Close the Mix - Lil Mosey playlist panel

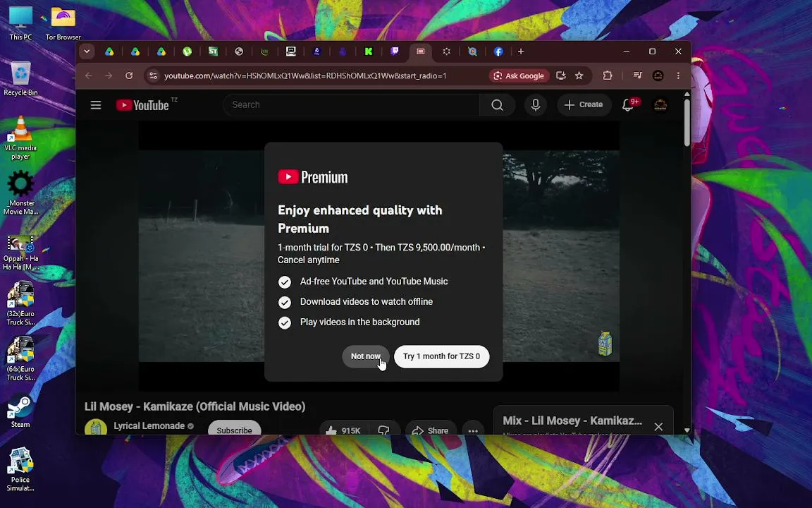point(658,427)
